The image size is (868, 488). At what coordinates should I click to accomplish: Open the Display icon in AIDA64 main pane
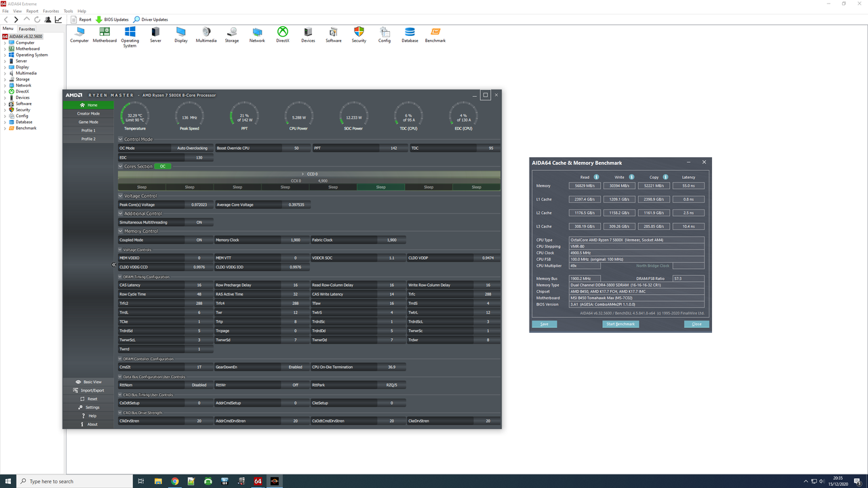[181, 32]
